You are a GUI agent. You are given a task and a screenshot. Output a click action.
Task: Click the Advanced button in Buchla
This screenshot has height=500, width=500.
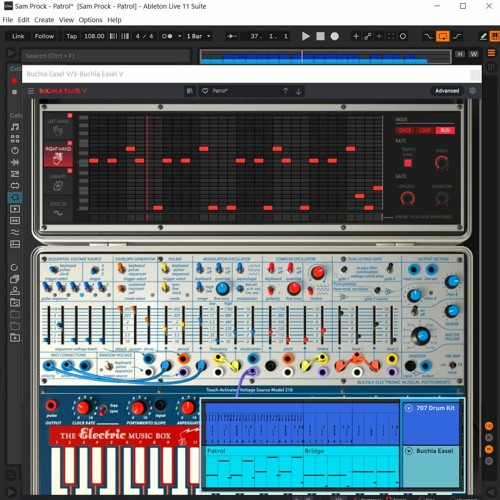coord(447,91)
